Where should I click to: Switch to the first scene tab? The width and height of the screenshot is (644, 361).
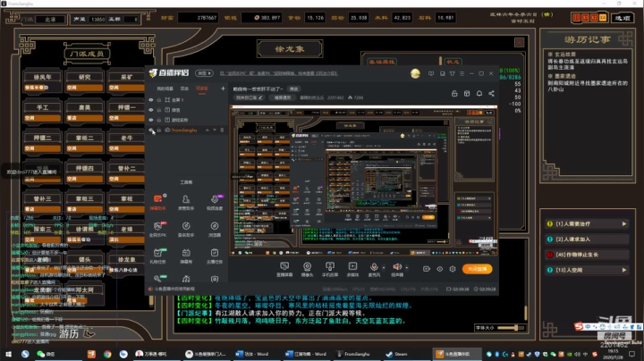[x=165, y=88]
